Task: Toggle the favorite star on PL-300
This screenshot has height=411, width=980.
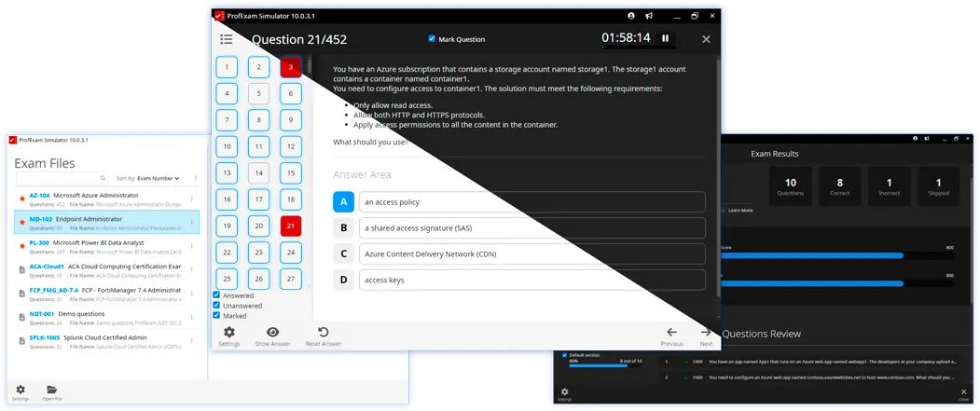Action: [x=21, y=246]
